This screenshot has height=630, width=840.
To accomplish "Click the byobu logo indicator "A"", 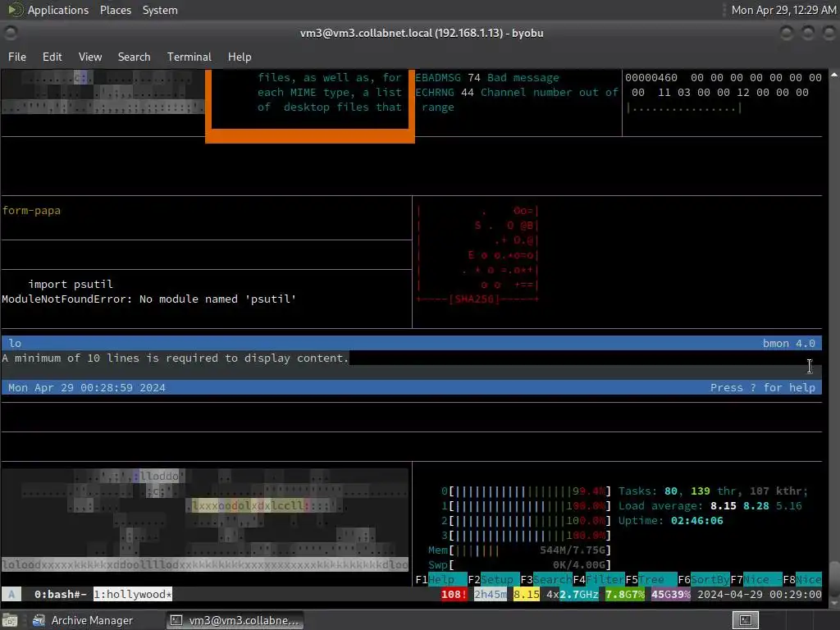I will 11,594.
